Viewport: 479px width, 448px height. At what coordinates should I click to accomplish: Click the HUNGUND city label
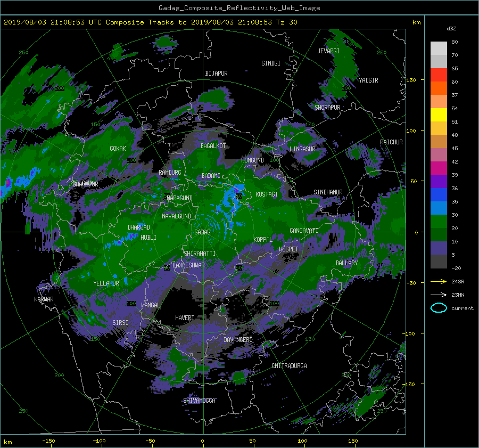point(252,160)
